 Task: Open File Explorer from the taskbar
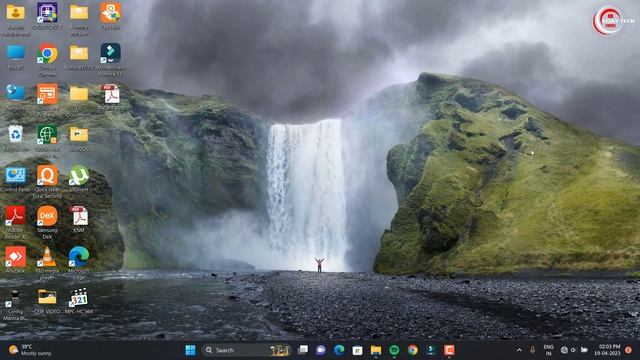click(376, 350)
